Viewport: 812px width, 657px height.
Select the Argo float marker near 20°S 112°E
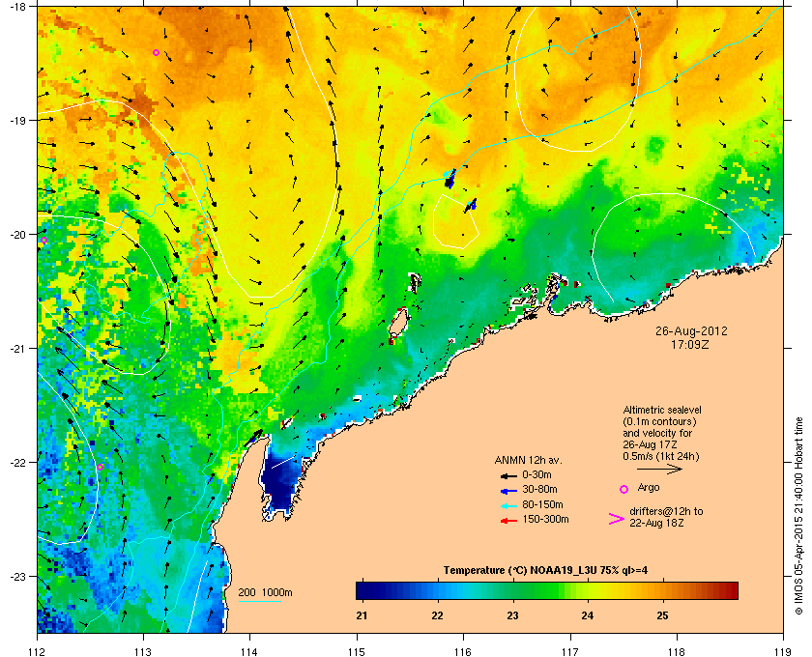click(x=44, y=241)
